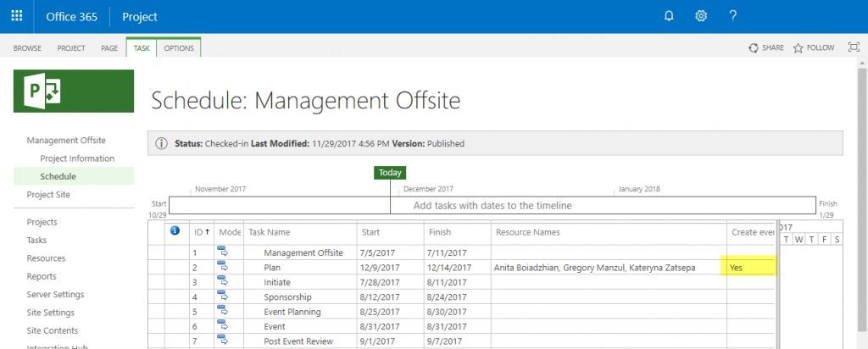
Task: Click the 8/24/2017 finish date cell
Action: pos(457,297)
